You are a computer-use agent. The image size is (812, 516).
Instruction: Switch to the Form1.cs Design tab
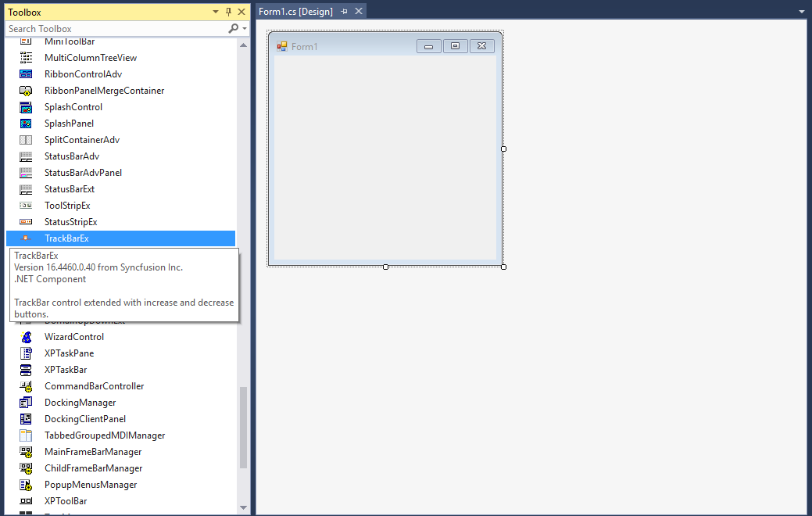[299, 11]
